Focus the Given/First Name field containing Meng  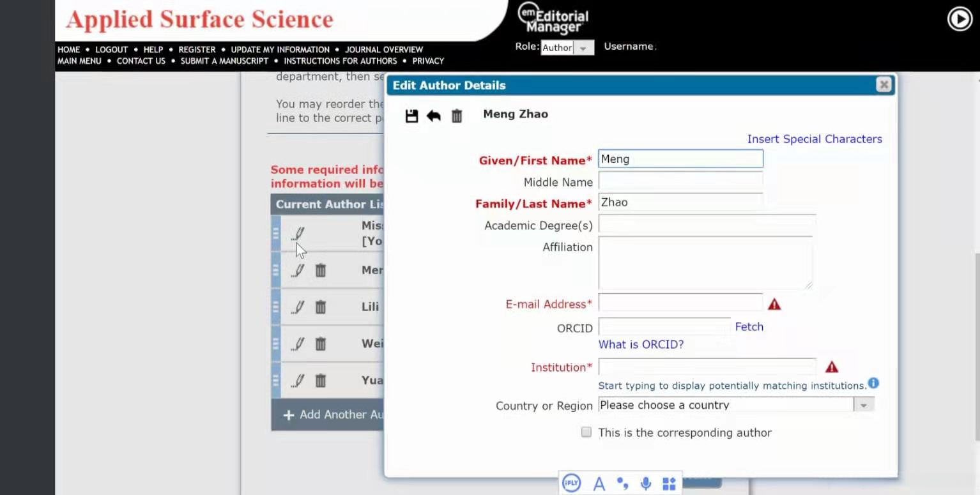[x=680, y=159]
